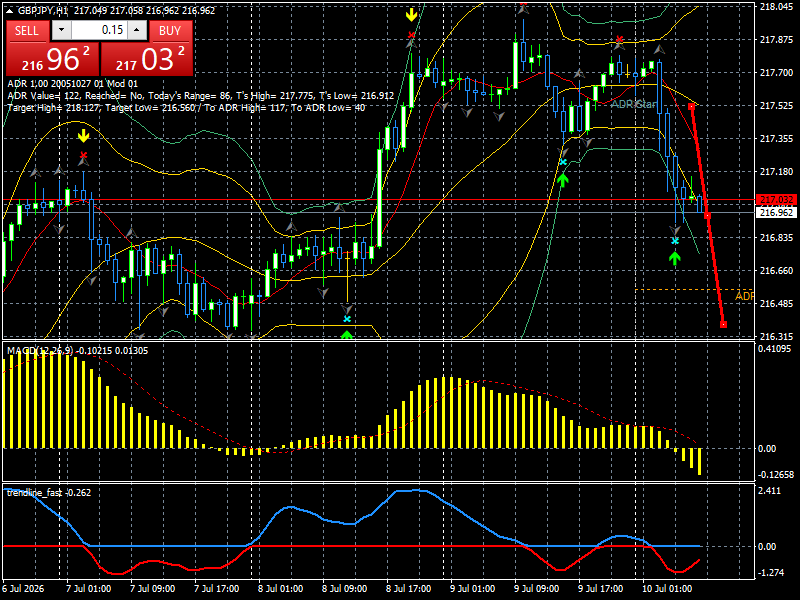
Task: Click the red BUY button
Action: 170,31
